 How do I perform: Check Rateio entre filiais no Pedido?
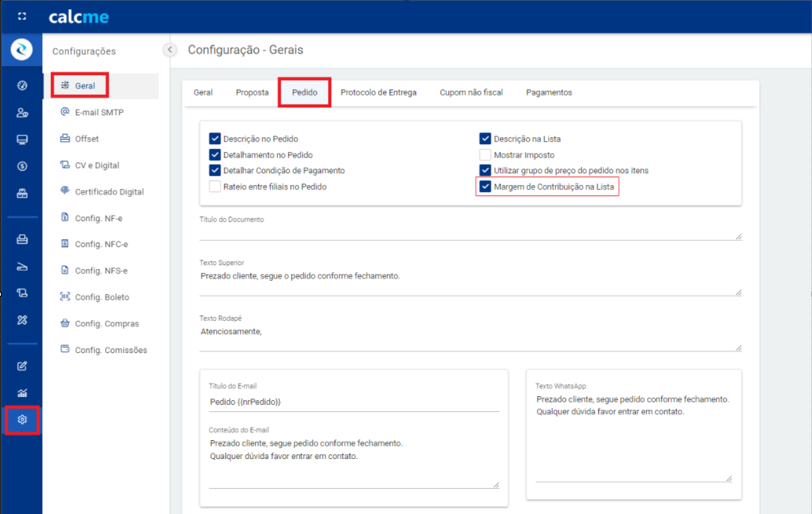215,187
